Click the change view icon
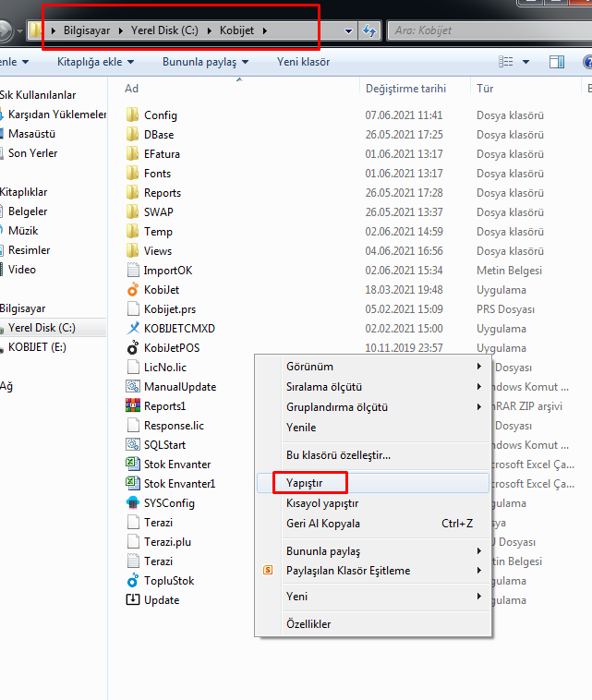This screenshot has height=700, width=592. [x=505, y=62]
